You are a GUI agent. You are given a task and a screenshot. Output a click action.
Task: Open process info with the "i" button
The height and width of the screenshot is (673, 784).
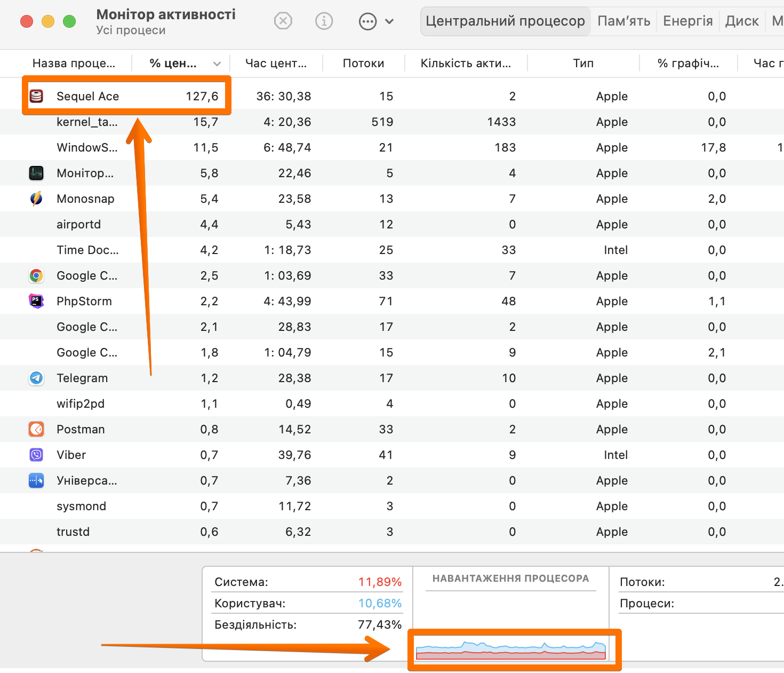(x=324, y=21)
